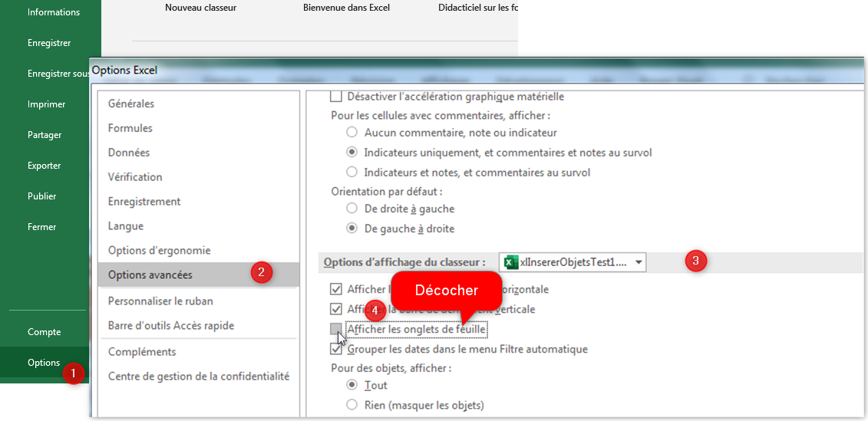Open the Langue options category
The width and height of the screenshot is (868, 421).
click(126, 225)
